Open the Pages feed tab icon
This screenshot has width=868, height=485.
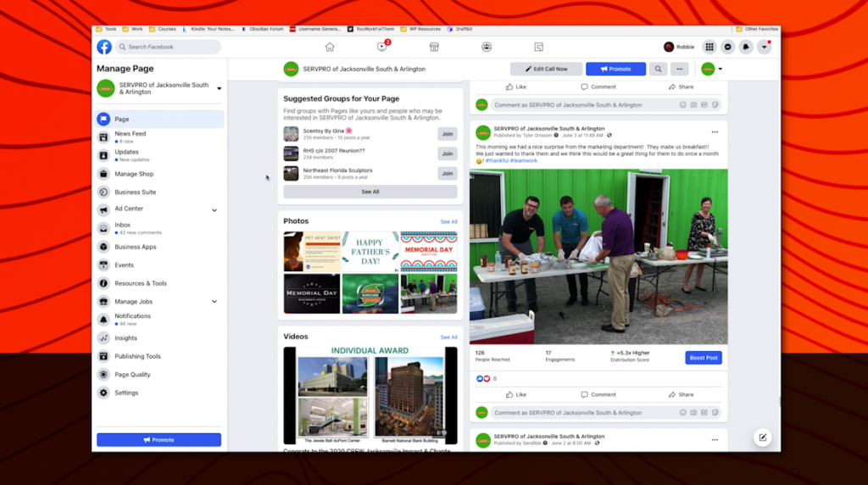pyautogui.click(x=538, y=47)
